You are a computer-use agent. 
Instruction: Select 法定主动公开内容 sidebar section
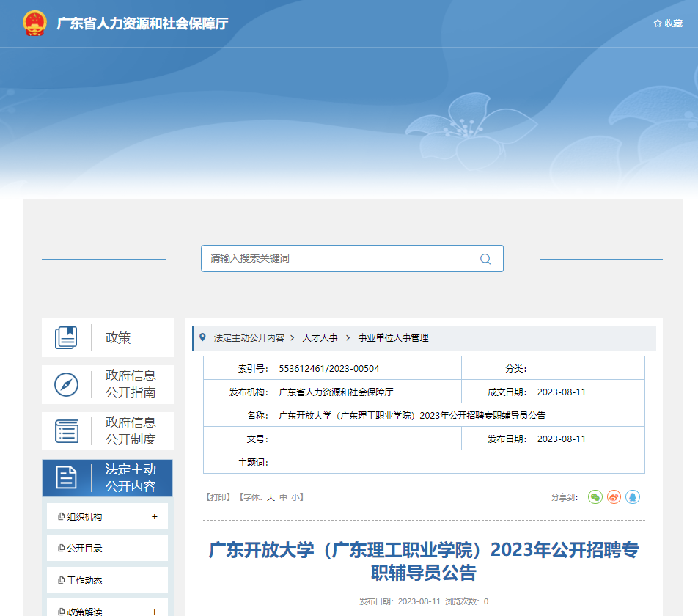point(107,478)
